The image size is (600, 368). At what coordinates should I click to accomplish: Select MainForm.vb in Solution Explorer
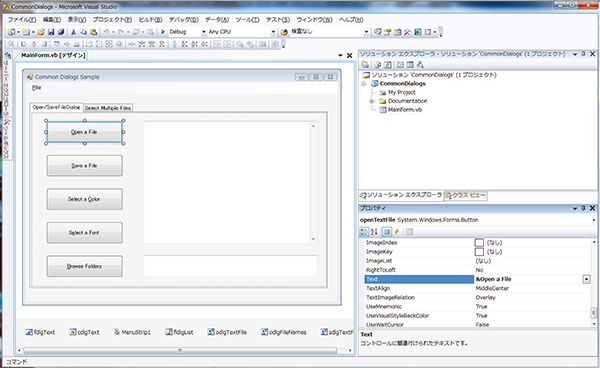[x=401, y=110]
